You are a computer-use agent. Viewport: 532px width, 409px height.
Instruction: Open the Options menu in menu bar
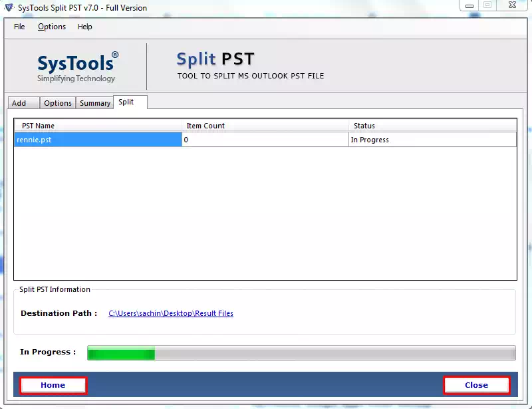coord(52,27)
